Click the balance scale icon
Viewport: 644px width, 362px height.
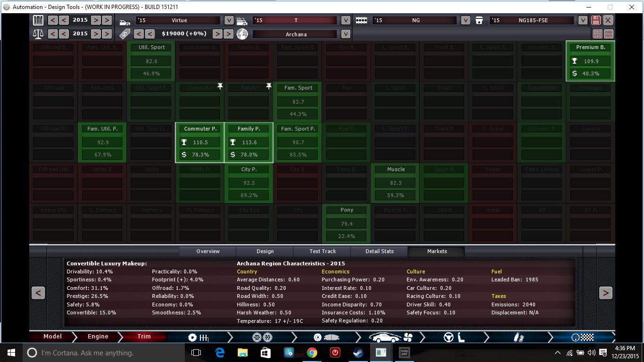click(38, 34)
